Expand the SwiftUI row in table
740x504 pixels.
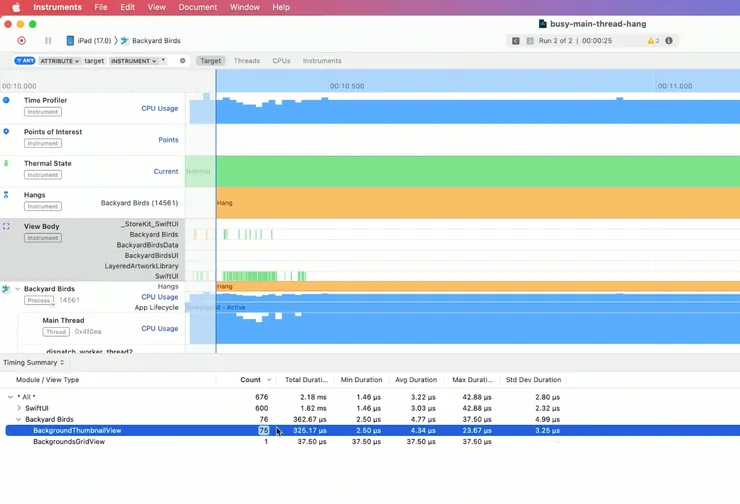[x=19, y=408]
